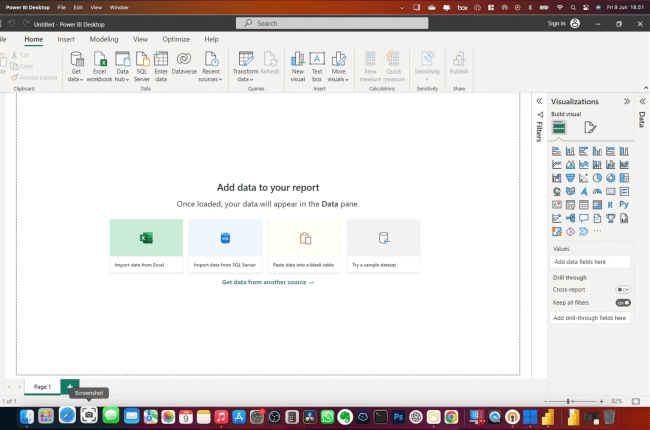Toggle the Cross-report drill through switch

[623, 289]
